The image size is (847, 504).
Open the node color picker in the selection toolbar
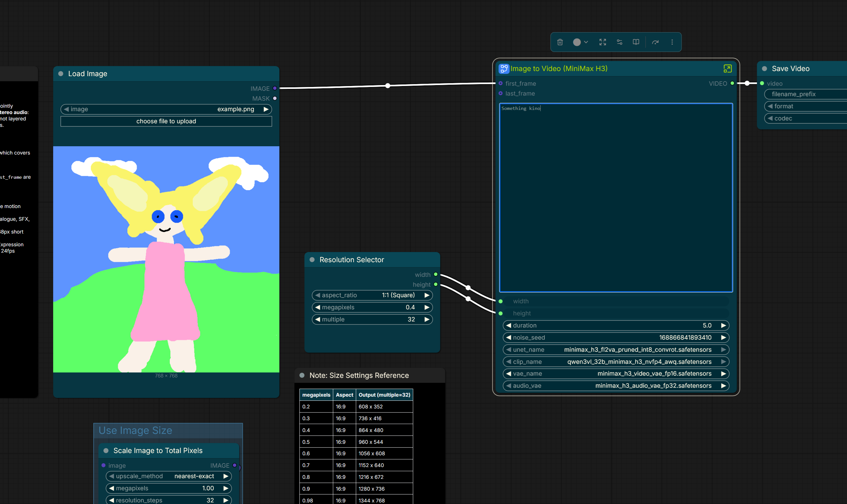click(580, 42)
